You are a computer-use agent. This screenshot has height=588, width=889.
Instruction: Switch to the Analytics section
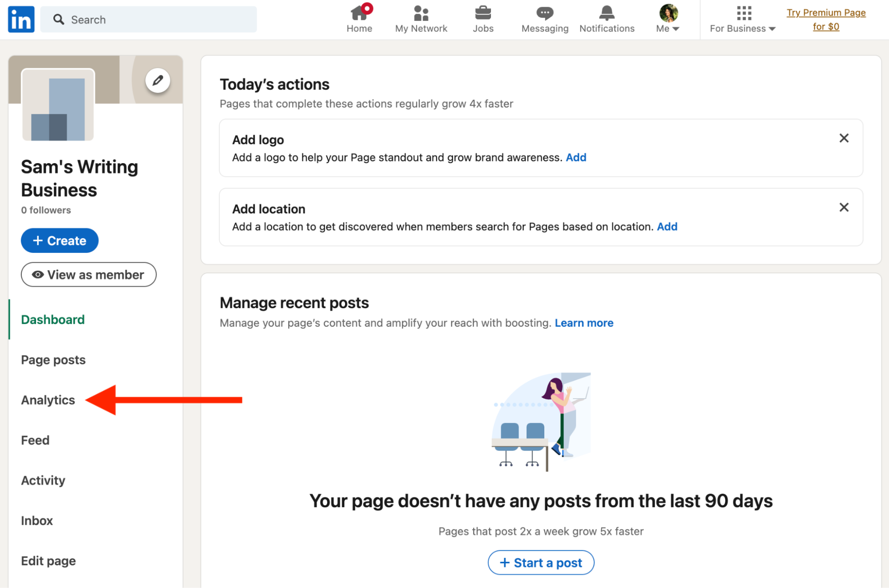[x=48, y=400]
